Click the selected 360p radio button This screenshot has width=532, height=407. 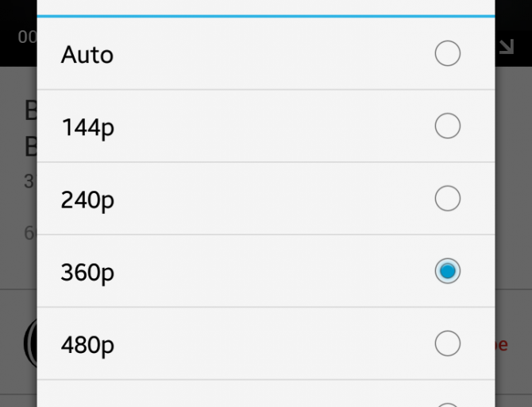(x=447, y=271)
